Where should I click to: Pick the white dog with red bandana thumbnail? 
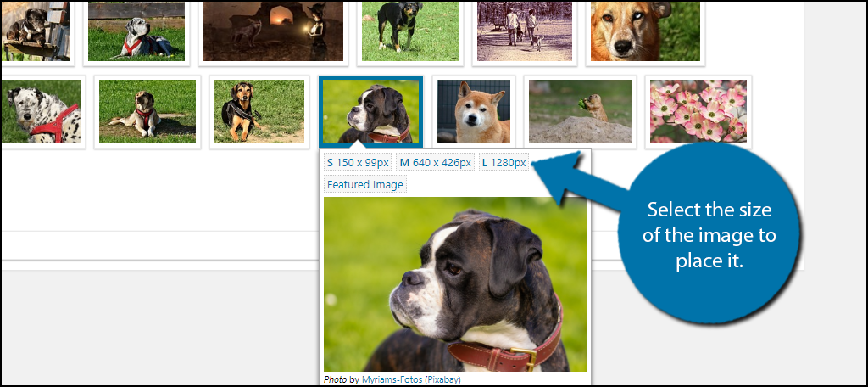136,31
